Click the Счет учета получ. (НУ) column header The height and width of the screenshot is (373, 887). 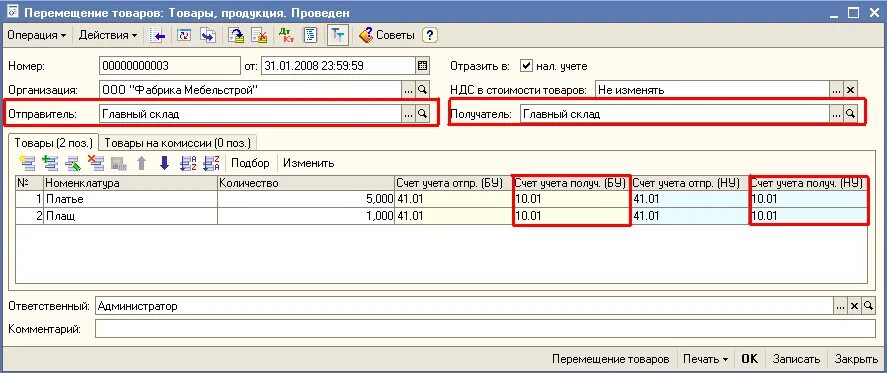(809, 183)
